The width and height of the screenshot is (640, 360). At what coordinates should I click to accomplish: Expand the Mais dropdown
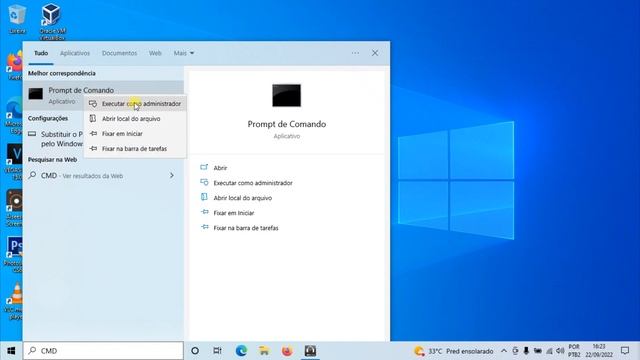[184, 53]
